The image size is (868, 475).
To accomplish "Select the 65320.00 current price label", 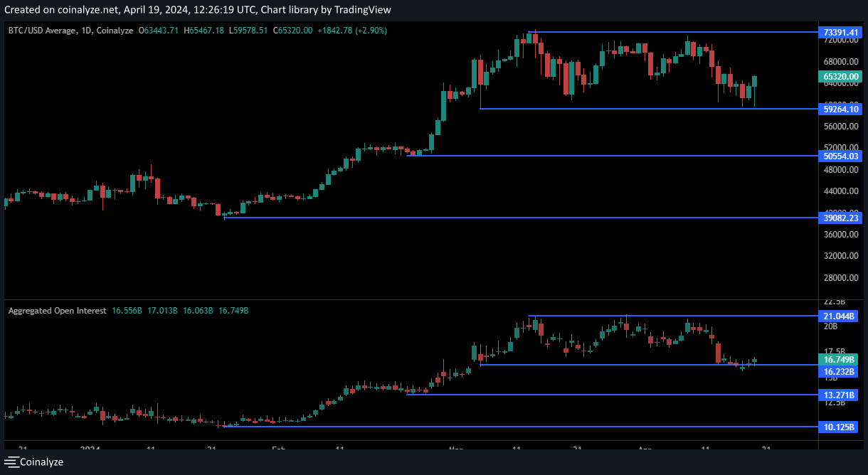I will point(841,77).
